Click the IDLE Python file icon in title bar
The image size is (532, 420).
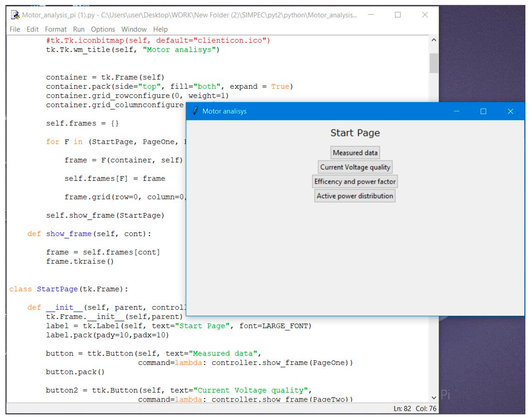pyautogui.click(x=15, y=15)
